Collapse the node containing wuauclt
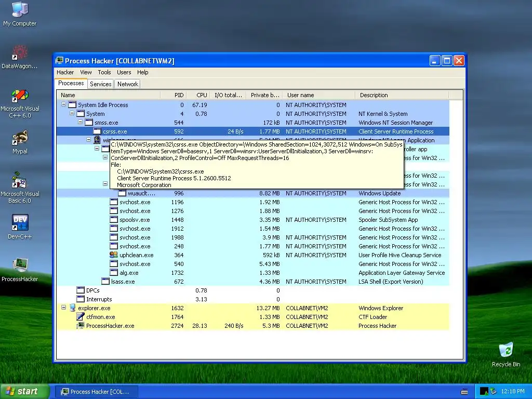Image resolution: width=532 pixels, height=399 pixels. [x=105, y=184]
